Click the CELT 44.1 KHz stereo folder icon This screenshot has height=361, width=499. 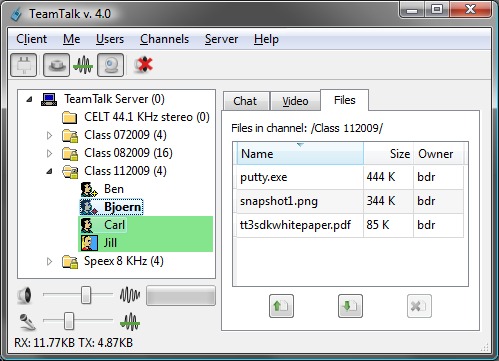(x=70, y=117)
